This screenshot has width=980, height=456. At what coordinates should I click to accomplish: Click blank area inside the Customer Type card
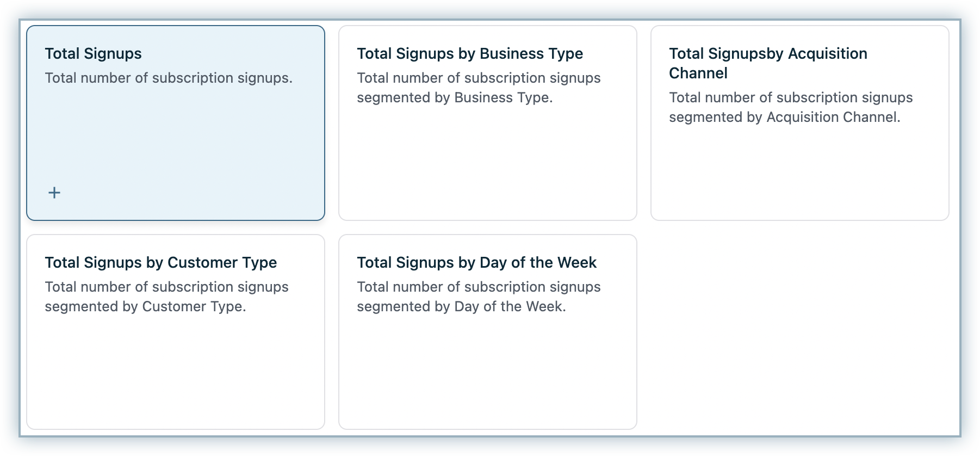(x=175, y=381)
